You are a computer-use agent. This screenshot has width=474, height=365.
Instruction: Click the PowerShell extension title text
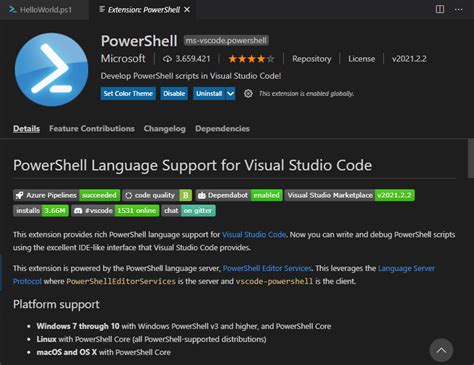[x=139, y=41]
